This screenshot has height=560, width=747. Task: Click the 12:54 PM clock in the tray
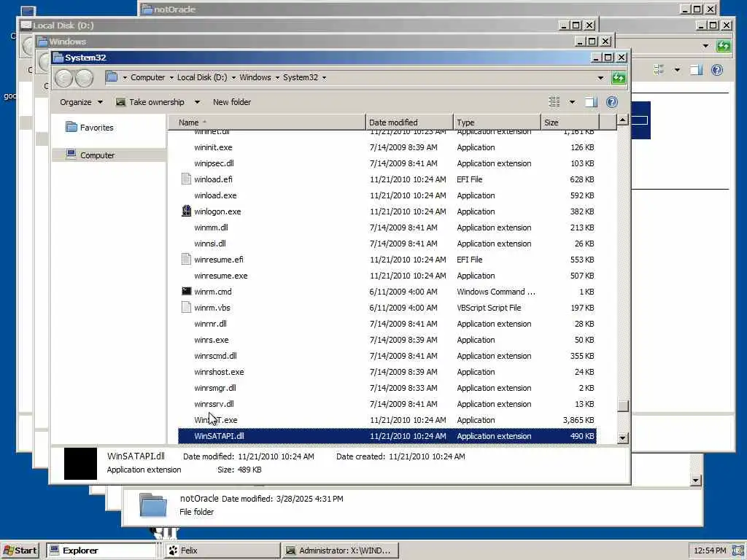tap(710, 551)
